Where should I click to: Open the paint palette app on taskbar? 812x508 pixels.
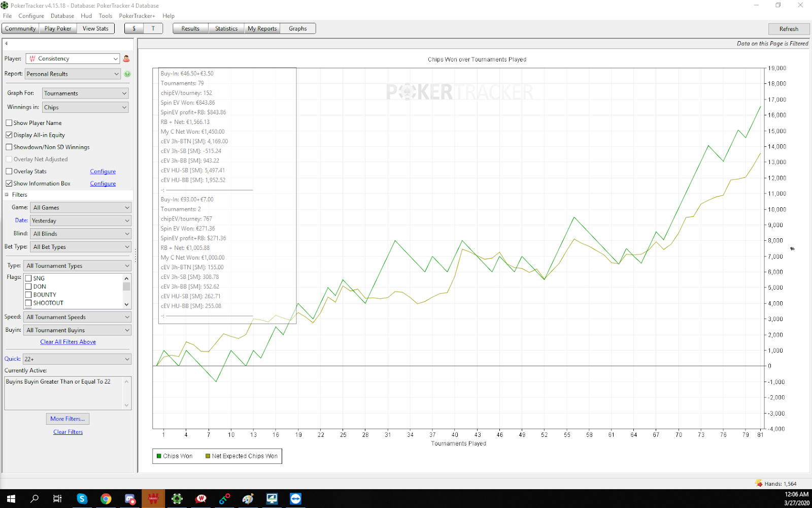[x=248, y=499]
